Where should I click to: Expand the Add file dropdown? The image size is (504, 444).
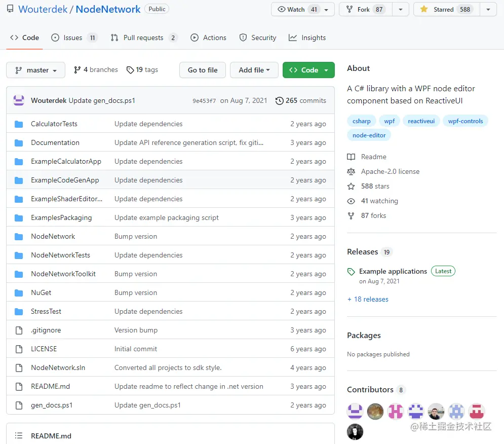254,70
